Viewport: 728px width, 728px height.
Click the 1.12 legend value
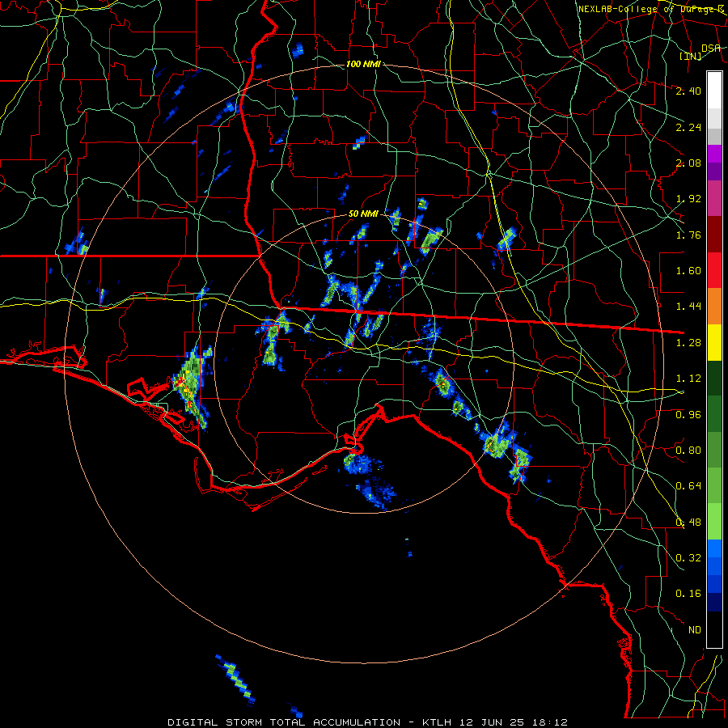(x=688, y=379)
